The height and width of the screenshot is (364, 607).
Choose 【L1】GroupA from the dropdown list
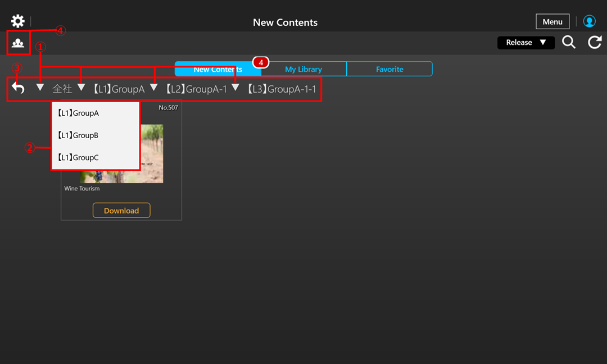(x=96, y=113)
